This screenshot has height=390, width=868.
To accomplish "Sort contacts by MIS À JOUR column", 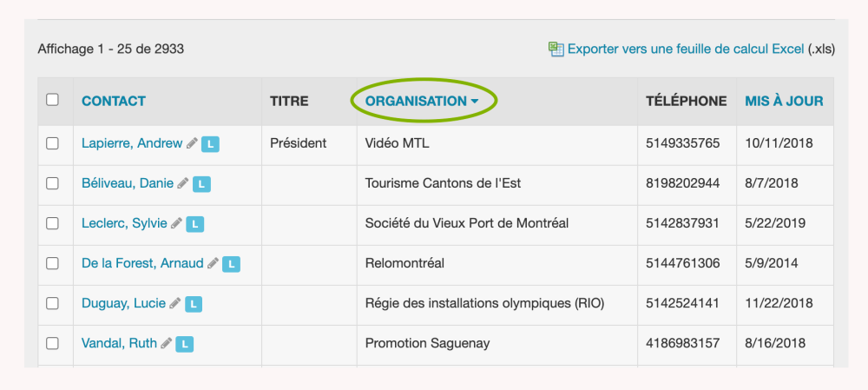I will (784, 101).
